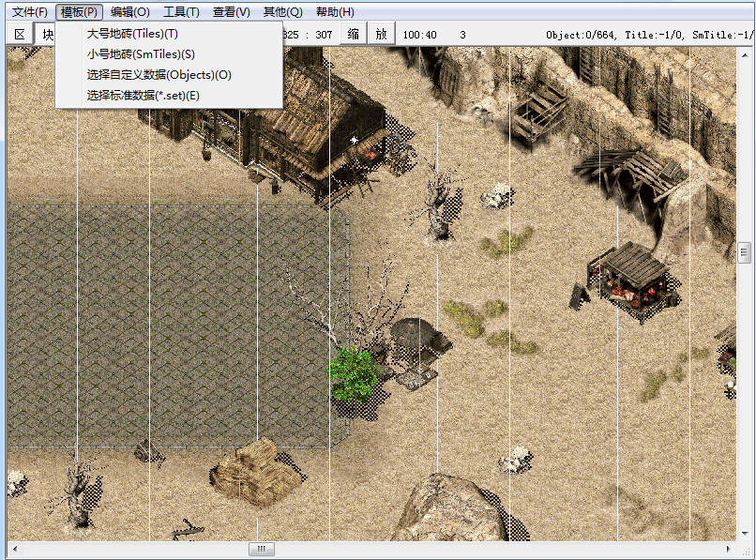Choose 小号地砖(SmTiles)(S) from the menu
The image size is (756, 560).
point(169,54)
